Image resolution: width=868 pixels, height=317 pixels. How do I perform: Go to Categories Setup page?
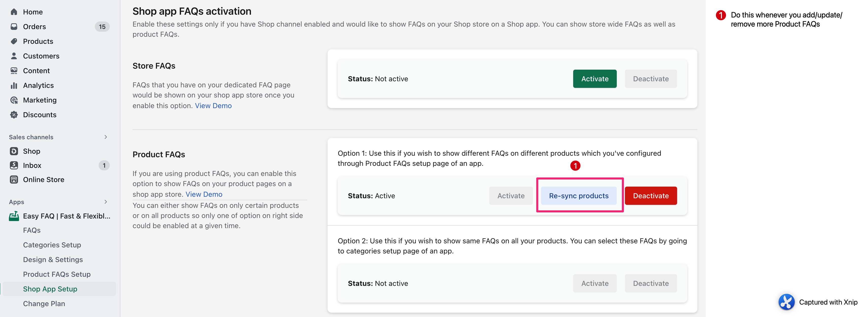click(x=52, y=245)
